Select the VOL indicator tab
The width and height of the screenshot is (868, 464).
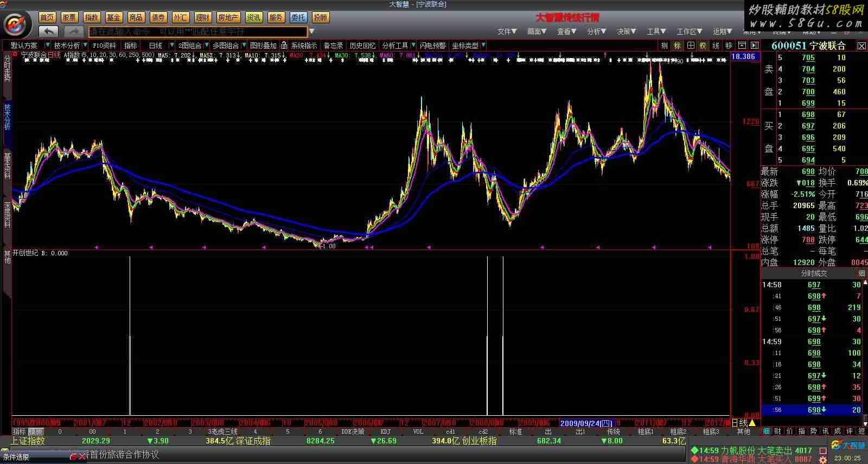(x=418, y=431)
